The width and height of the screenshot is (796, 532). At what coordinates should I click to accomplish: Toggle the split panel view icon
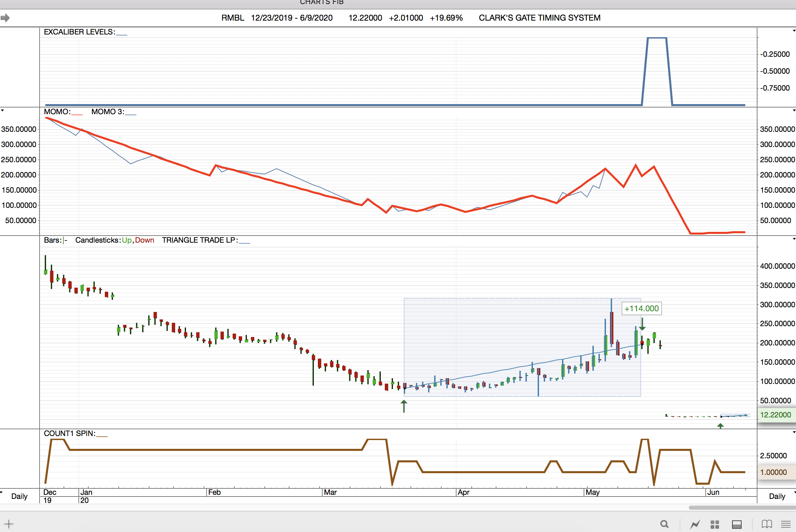pyautogui.click(x=736, y=524)
